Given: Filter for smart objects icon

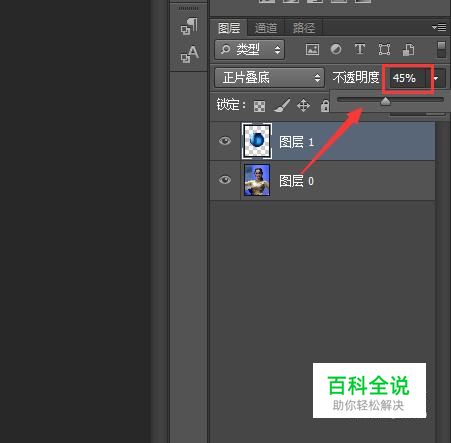Looking at the screenshot, I should pyautogui.click(x=409, y=50).
